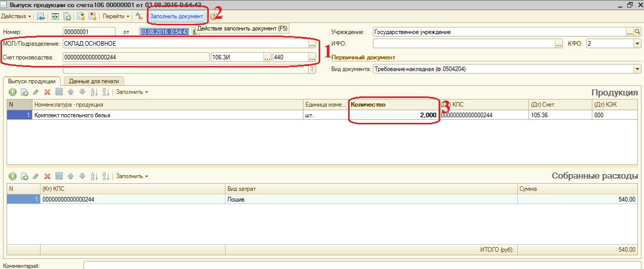Click the first icon after the Действия menu
The image size is (644, 269).
coord(41,16)
